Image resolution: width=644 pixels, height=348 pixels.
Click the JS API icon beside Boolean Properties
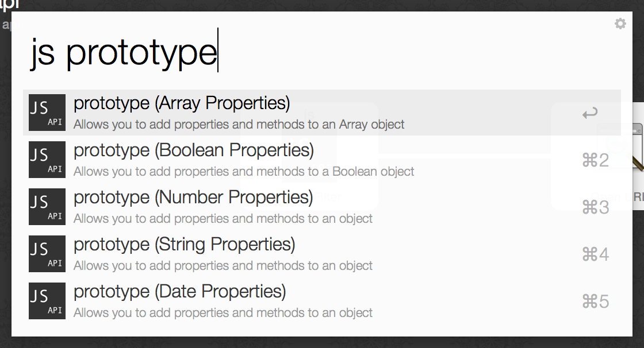click(x=47, y=160)
